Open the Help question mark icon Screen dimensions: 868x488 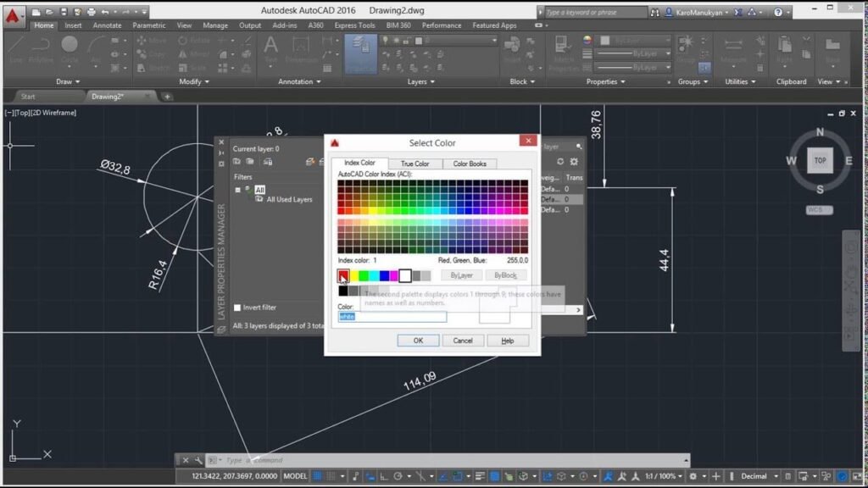tap(778, 12)
